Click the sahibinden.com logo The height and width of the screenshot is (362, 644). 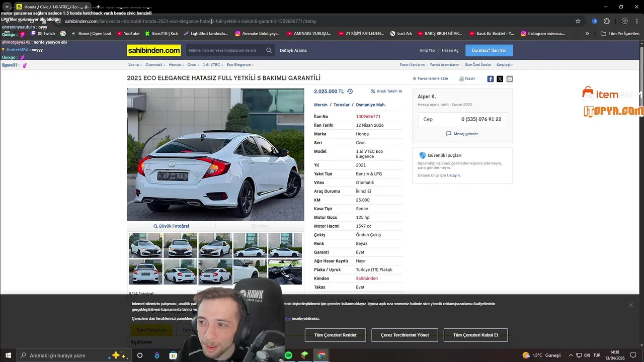154,50
